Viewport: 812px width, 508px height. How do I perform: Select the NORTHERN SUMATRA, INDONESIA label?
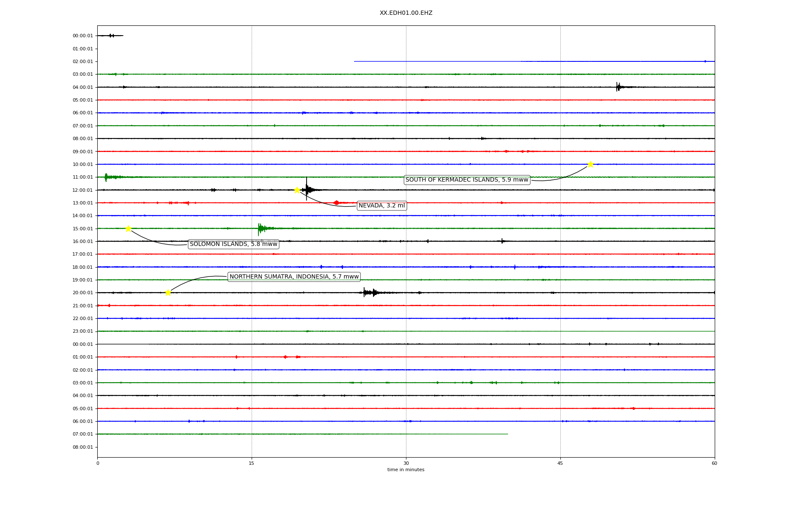[x=294, y=277]
